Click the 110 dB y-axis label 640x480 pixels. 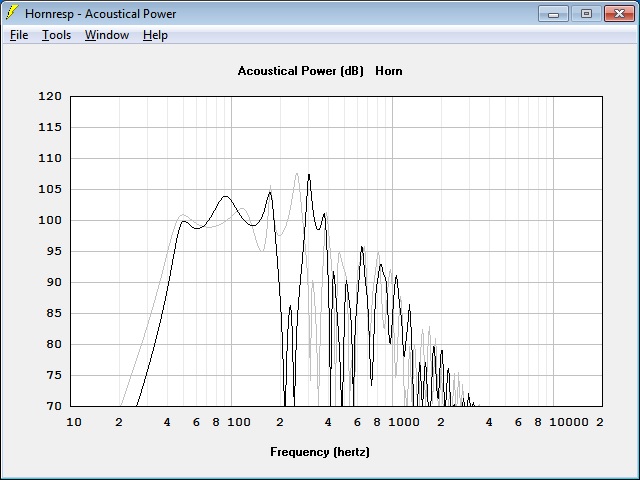click(x=50, y=158)
